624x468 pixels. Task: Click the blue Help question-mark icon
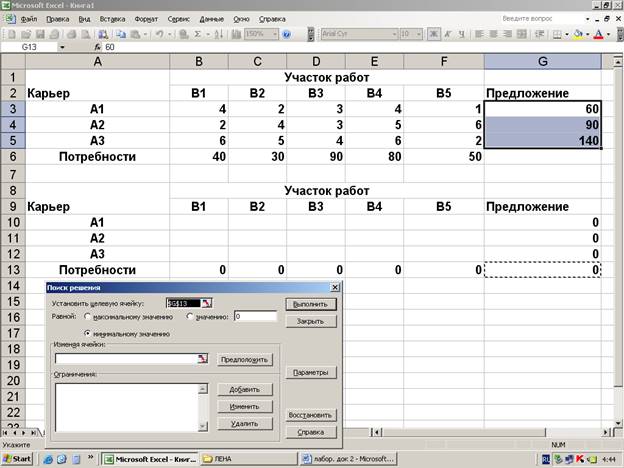[286, 35]
